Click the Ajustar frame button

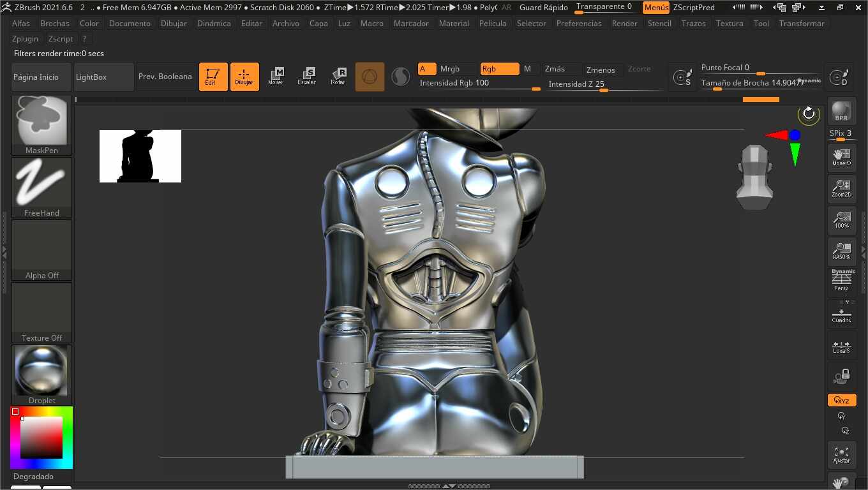point(842,454)
